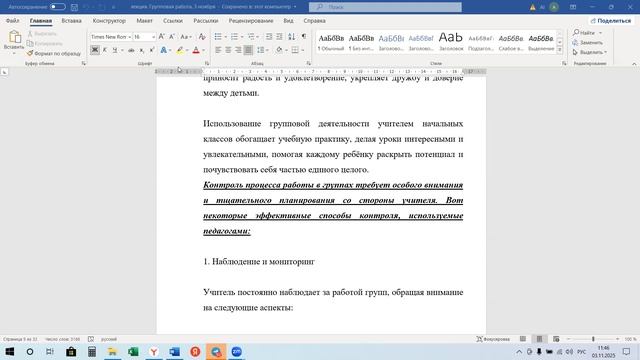Open the font size dropdown
The width and height of the screenshot is (640, 360).
pyautogui.click(x=153, y=37)
